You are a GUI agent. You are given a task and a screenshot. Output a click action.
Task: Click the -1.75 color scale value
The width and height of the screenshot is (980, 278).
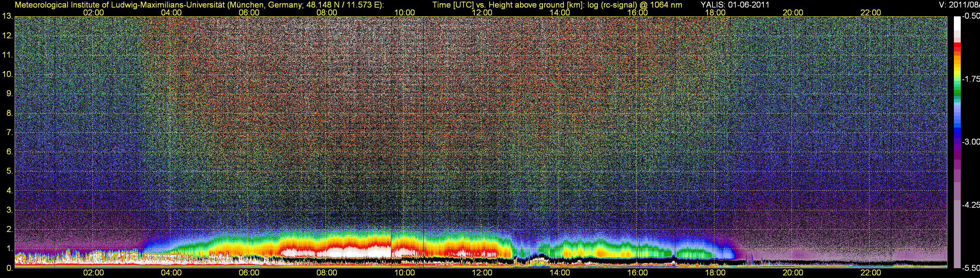[x=971, y=79]
